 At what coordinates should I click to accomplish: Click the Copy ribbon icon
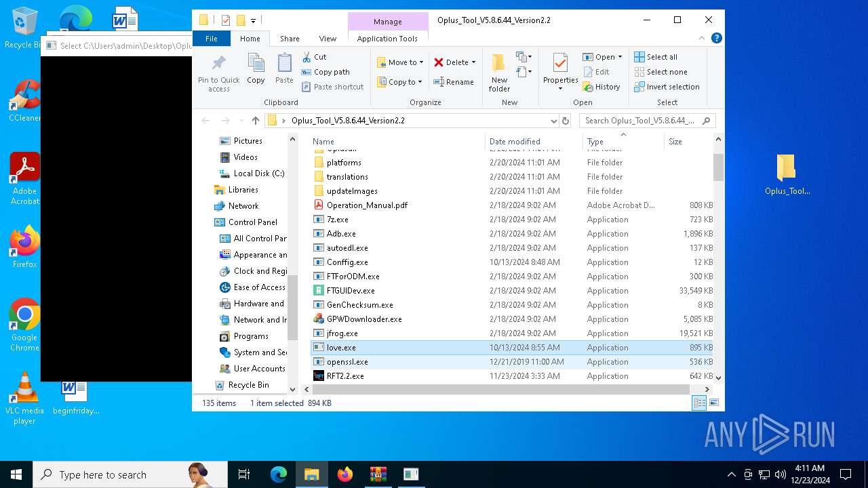click(256, 69)
